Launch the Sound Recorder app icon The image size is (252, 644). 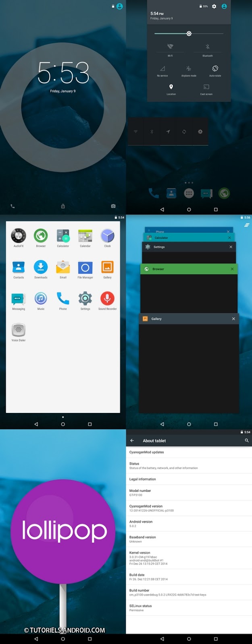[x=107, y=299]
